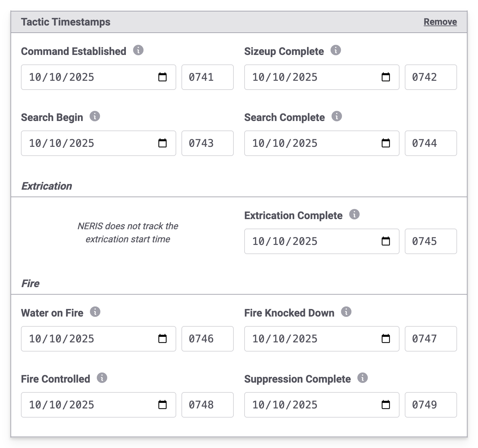Open calendar picker for Command Established date
This screenshot has height=448, width=478.
[x=162, y=77]
